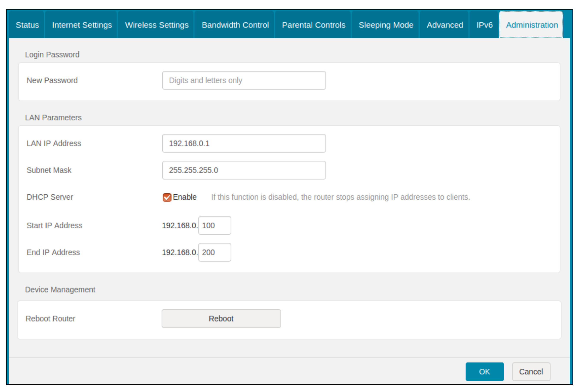Go to Wireless Settings tab
This screenshot has height=392, width=582.
pyautogui.click(x=157, y=25)
